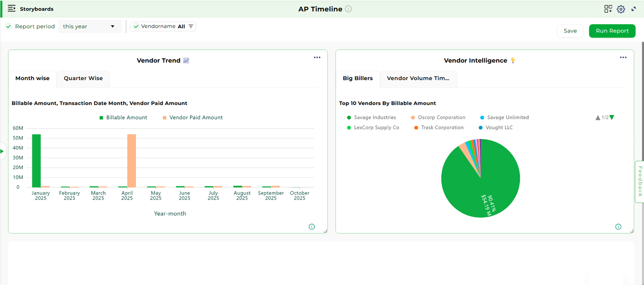
Task: Open the settings gear icon
Action: point(621,9)
